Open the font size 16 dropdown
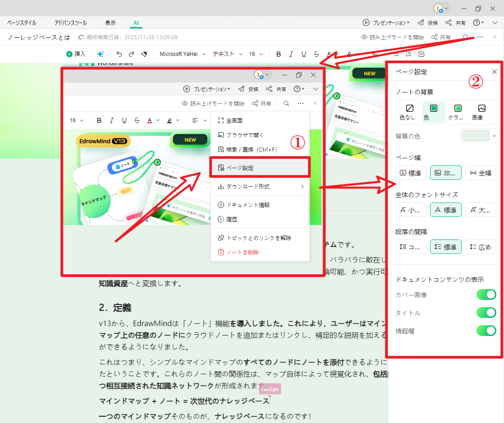This screenshot has width=504, height=423. 256,54
